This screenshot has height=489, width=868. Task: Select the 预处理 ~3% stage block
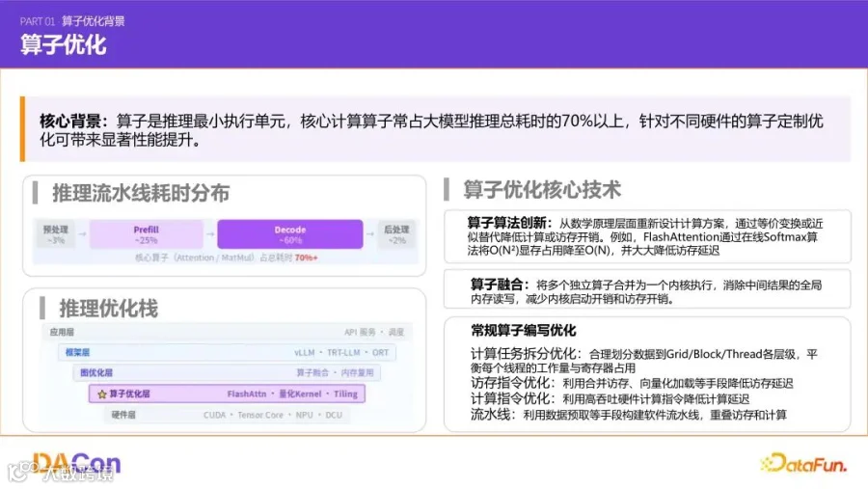coord(56,234)
